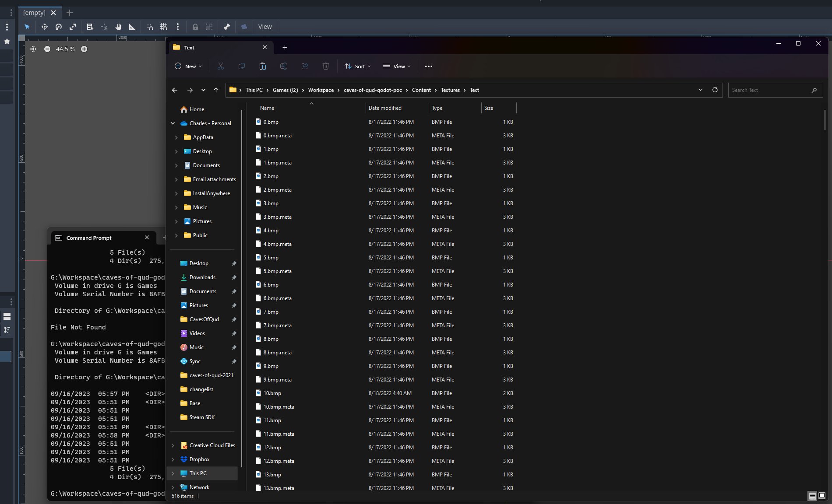The image size is (832, 504).
Task: Toggle smart snap in Godot toolbar
Action: click(x=150, y=27)
